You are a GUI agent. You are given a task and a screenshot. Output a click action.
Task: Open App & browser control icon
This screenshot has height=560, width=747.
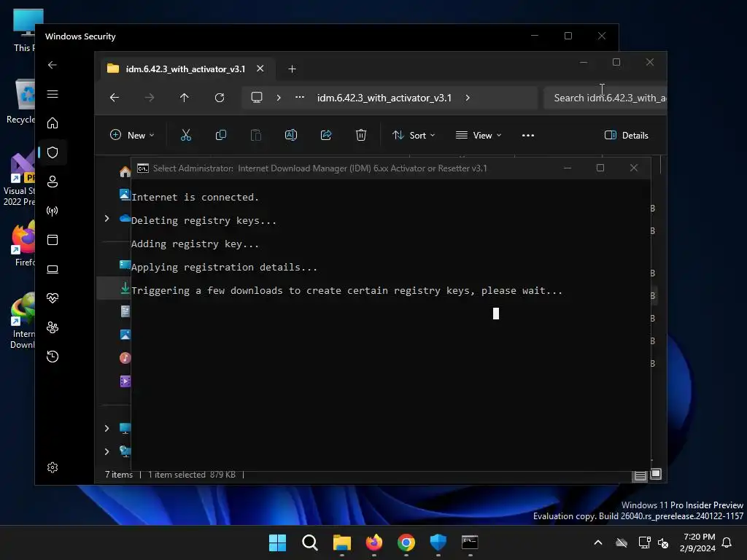coord(53,240)
